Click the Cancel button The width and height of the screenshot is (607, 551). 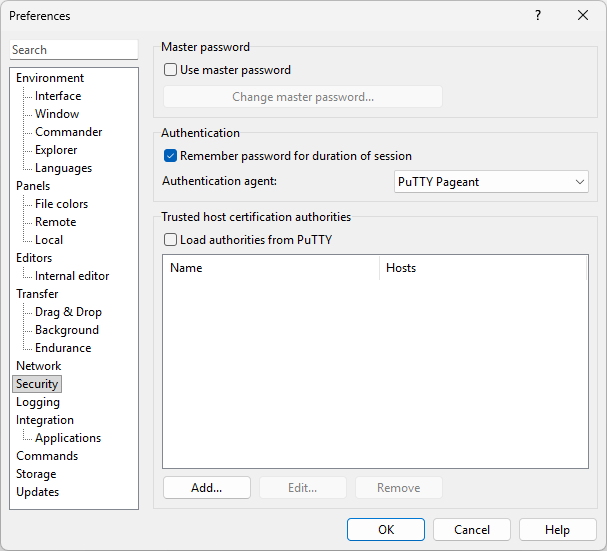[472, 530]
